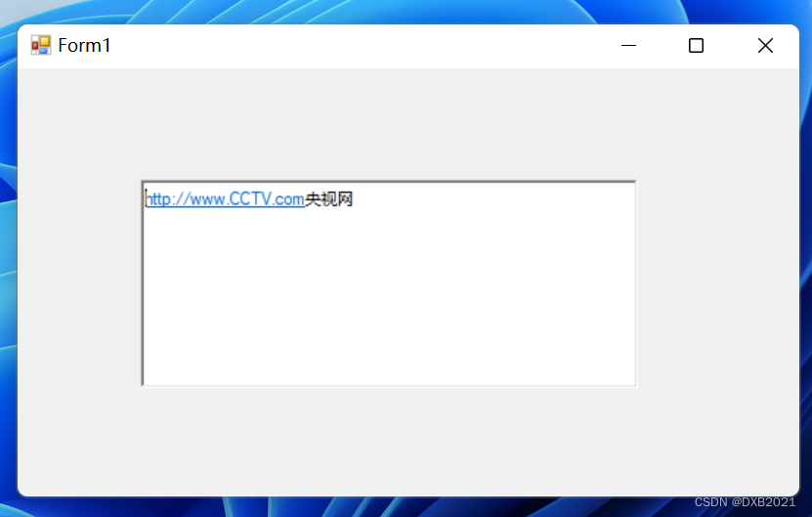Image resolution: width=812 pixels, height=517 pixels.
Task: Click the Form1 title text
Action: (84, 46)
